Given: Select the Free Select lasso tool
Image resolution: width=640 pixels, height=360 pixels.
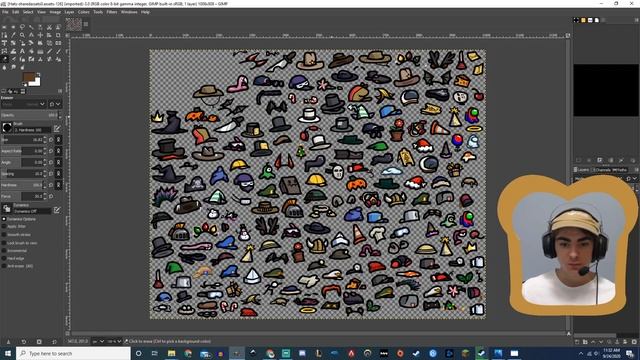Looking at the screenshot, I should pyautogui.click(x=22, y=27).
